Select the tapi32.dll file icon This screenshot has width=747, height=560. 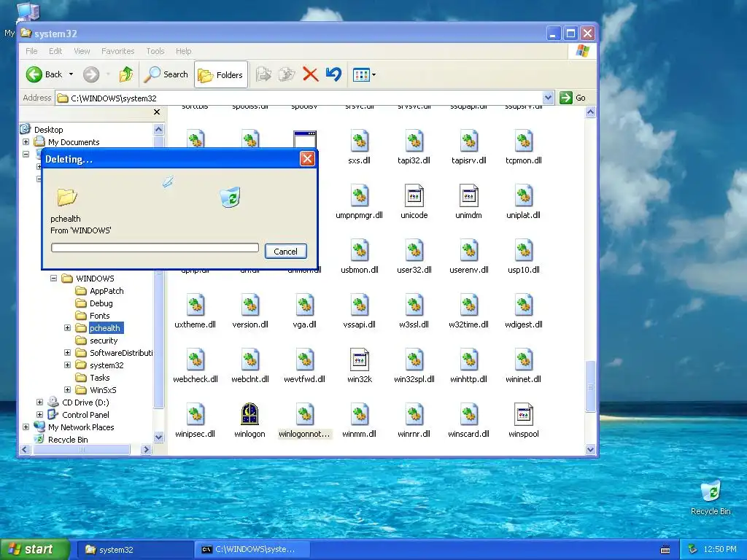(414, 141)
